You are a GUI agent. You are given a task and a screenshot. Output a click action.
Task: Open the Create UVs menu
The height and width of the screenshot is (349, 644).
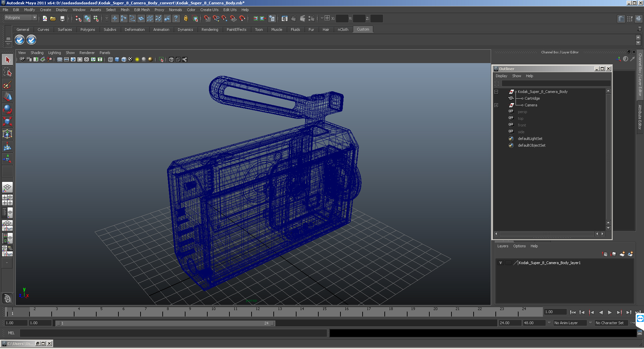pyautogui.click(x=209, y=10)
